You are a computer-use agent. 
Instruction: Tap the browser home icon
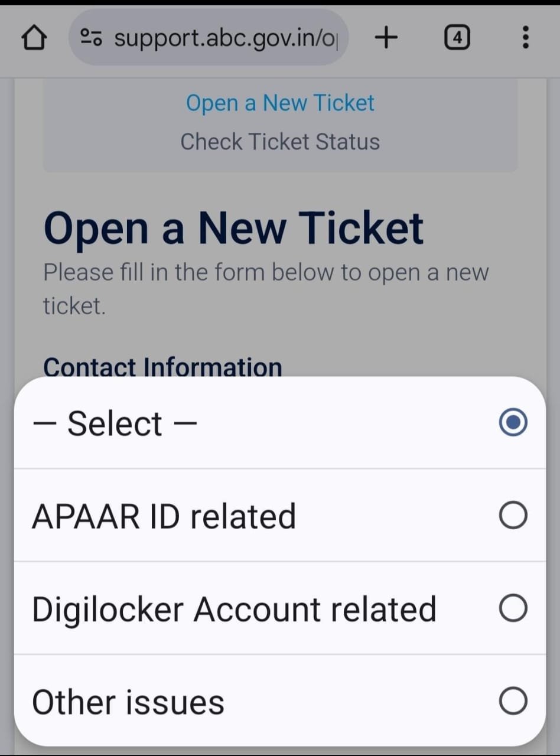pos(34,38)
